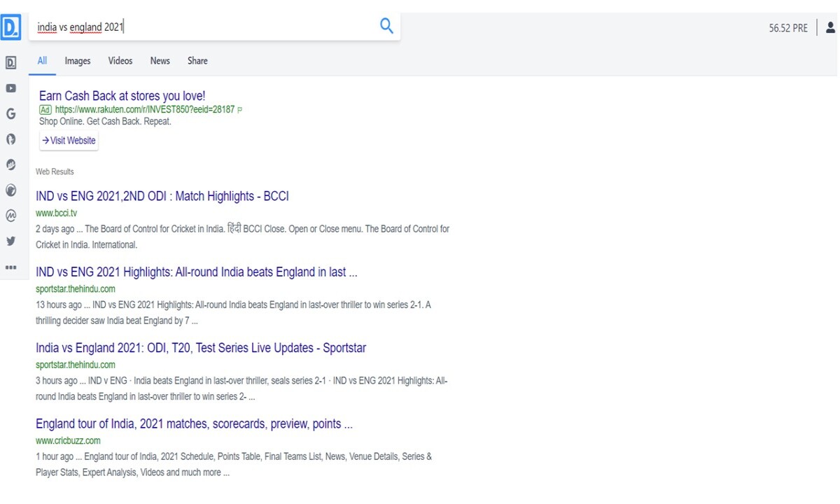Click the magnifying glass search icon
840x504 pixels.
386,27
